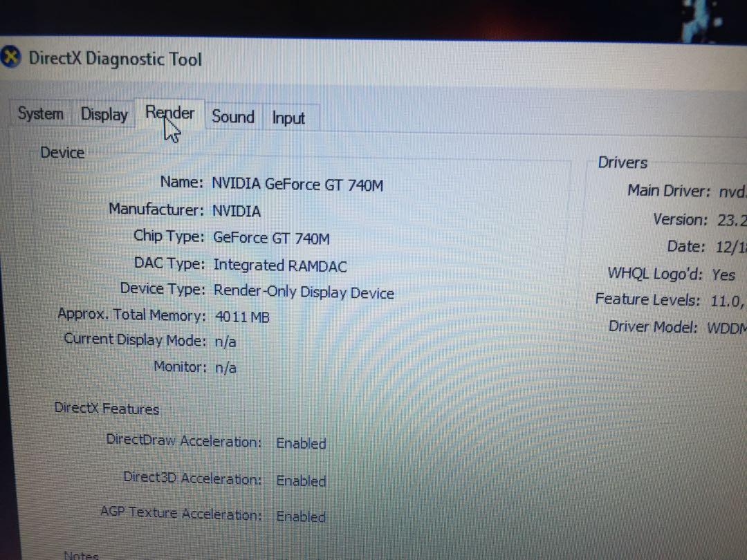Click the Feature Levels label
This screenshot has width=747, height=560.
[648, 299]
